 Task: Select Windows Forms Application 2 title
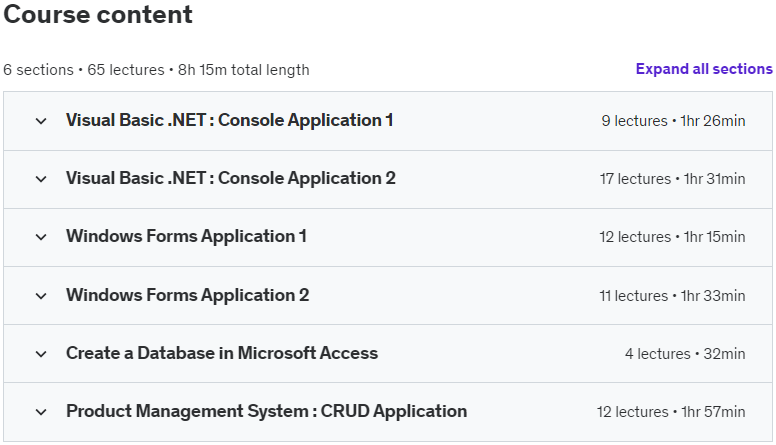[188, 296]
